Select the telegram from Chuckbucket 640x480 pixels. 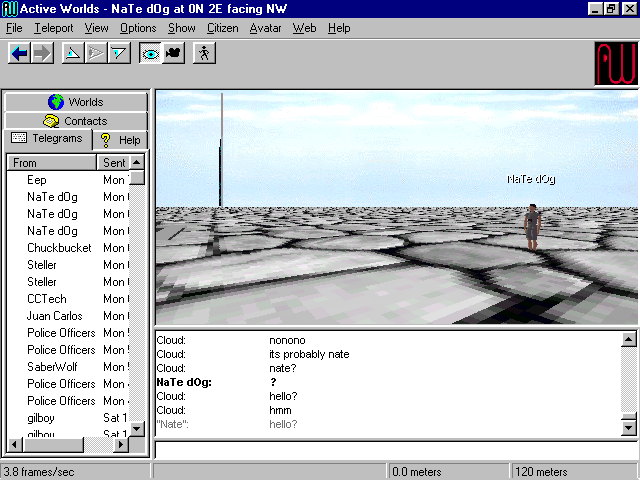tap(68, 248)
